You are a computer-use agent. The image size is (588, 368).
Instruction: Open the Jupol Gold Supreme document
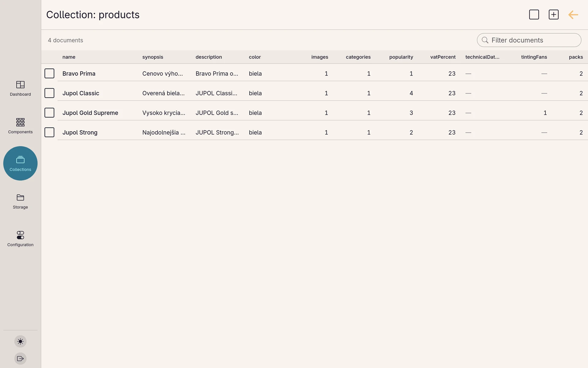(x=90, y=113)
